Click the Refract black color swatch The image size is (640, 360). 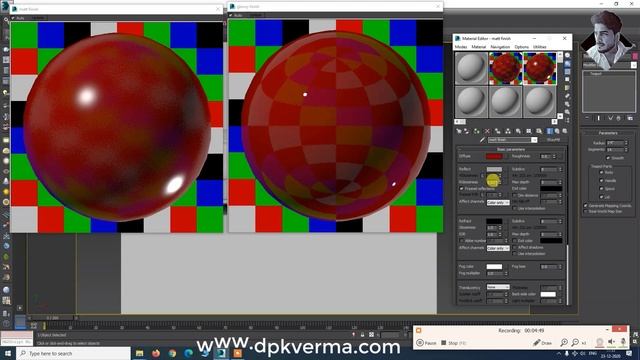(494, 221)
